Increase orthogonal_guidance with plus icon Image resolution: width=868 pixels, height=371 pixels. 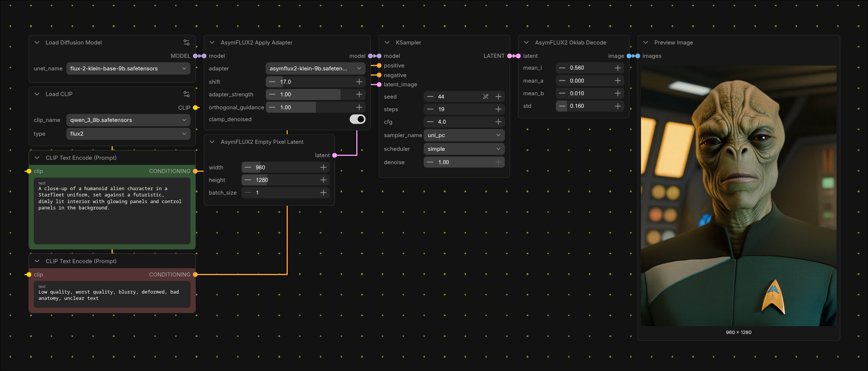pyautogui.click(x=359, y=107)
